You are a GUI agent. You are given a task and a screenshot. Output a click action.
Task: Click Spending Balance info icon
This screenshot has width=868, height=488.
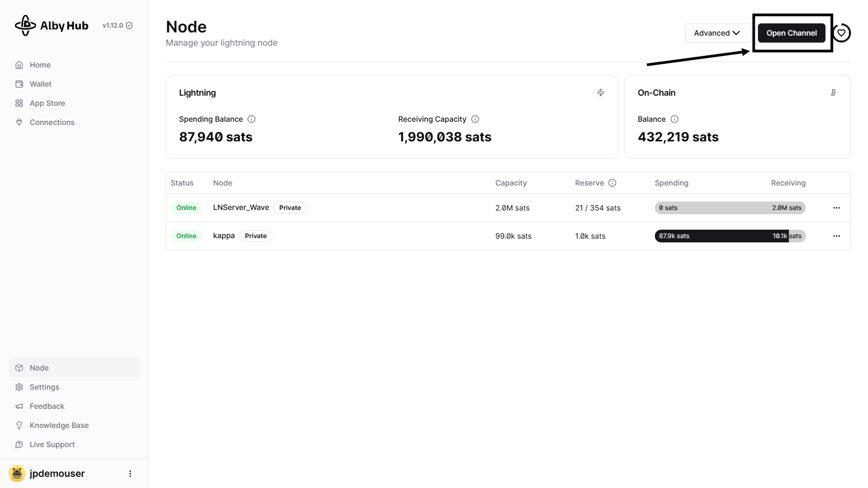251,119
